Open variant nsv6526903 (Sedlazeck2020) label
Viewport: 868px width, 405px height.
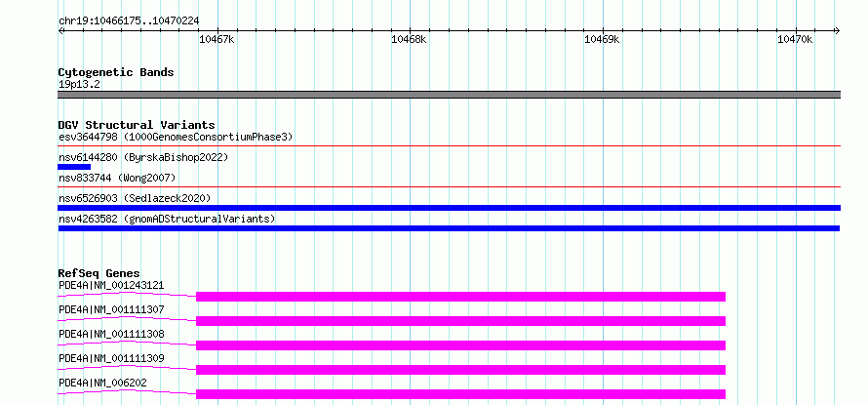pyautogui.click(x=135, y=198)
